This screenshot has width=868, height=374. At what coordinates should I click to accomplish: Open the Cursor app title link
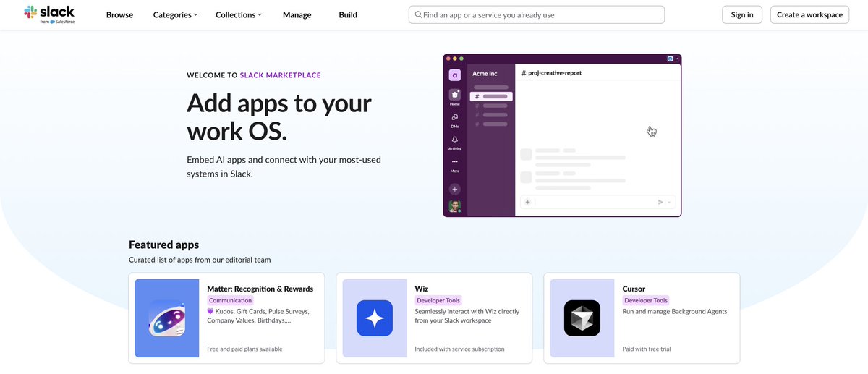click(x=634, y=289)
